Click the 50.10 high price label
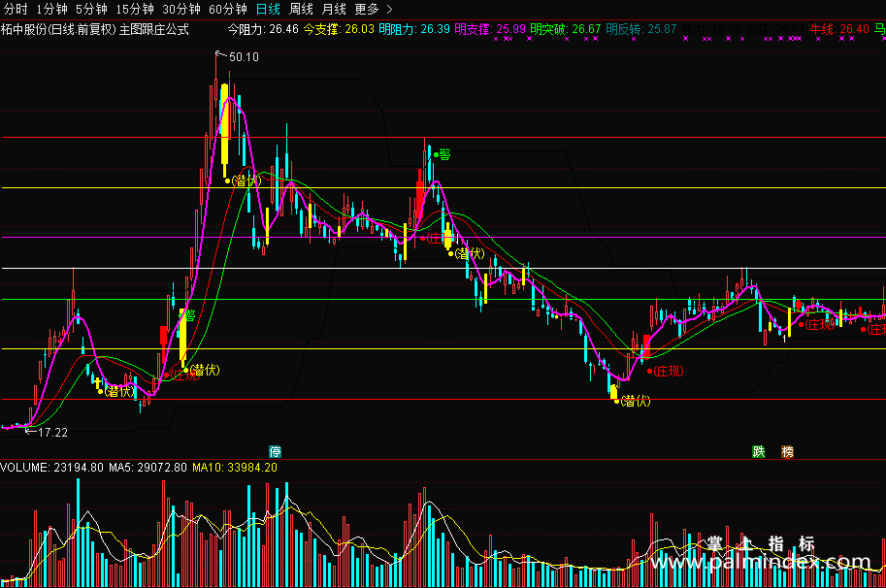 pos(245,57)
